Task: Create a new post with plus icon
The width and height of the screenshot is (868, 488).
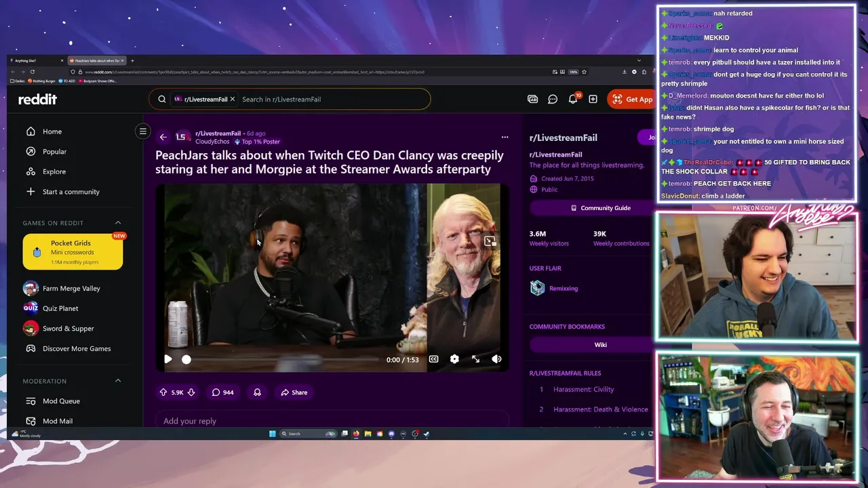Action: pyautogui.click(x=593, y=99)
